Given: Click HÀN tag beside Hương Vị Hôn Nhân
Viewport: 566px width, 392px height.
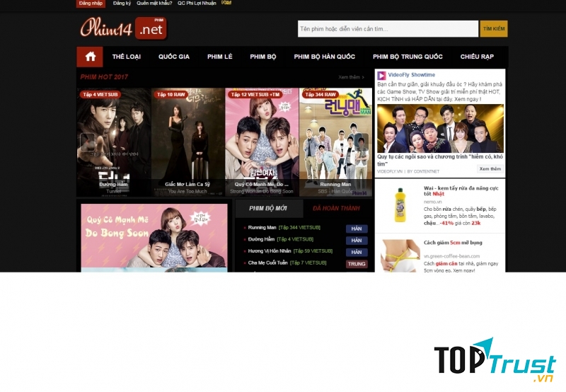Looking at the screenshot, I should click(x=357, y=253).
